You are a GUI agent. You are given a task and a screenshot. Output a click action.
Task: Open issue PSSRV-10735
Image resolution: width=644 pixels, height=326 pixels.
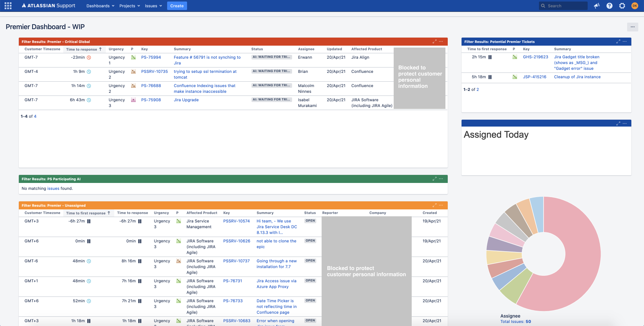(x=154, y=72)
